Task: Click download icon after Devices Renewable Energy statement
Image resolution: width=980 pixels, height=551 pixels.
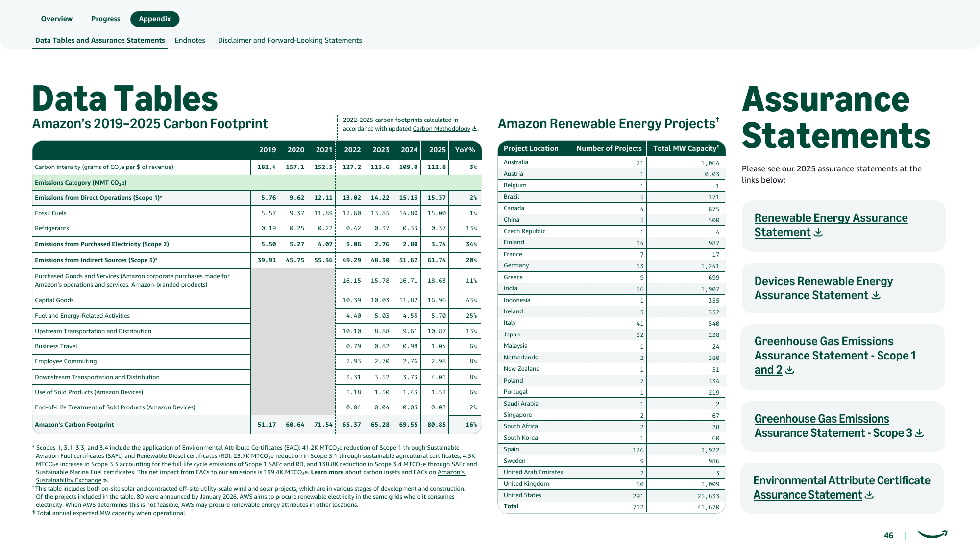Action: click(x=876, y=296)
